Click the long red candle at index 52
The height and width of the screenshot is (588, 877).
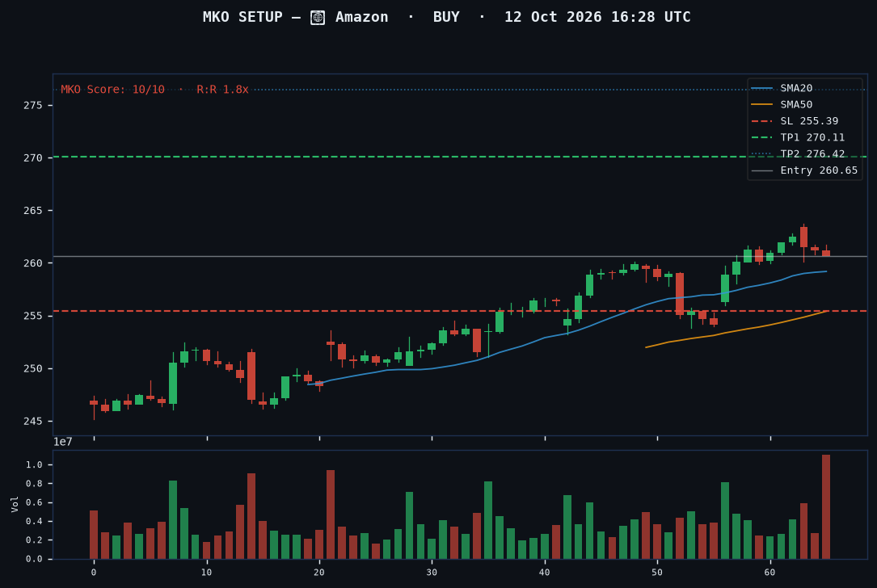click(680, 294)
